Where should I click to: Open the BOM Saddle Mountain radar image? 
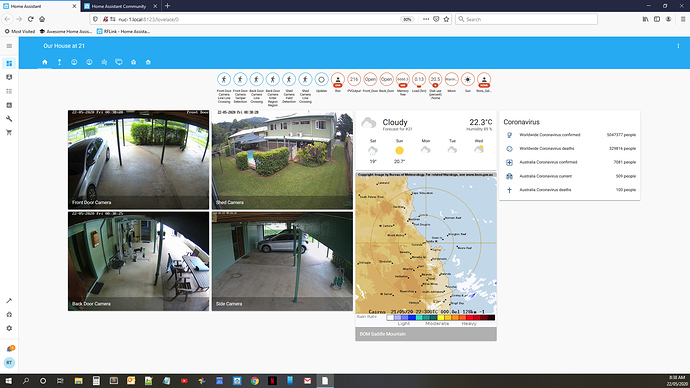(x=426, y=256)
